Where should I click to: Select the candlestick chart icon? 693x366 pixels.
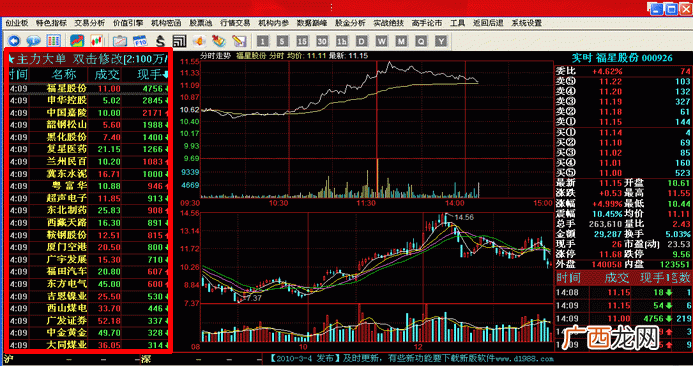pyautogui.click(x=97, y=41)
